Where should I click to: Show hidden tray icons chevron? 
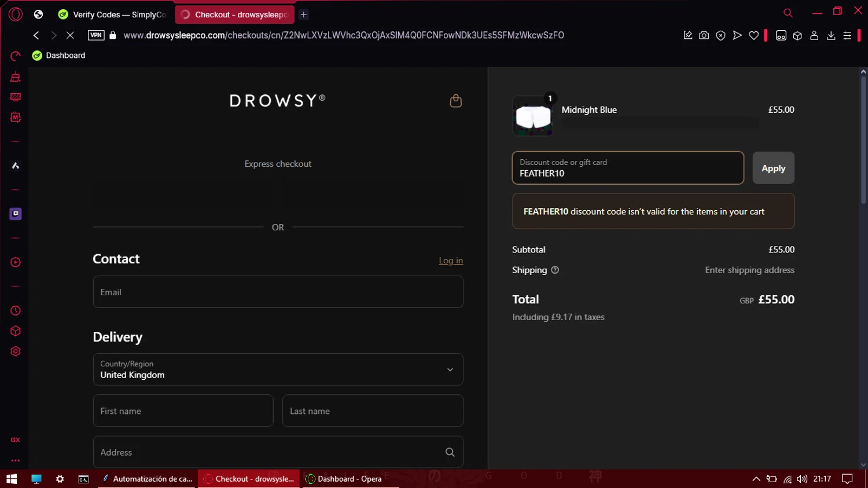pyautogui.click(x=756, y=479)
